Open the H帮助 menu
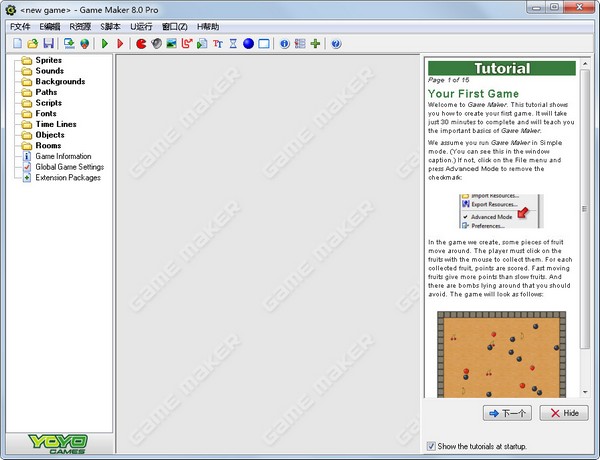 point(208,26)
